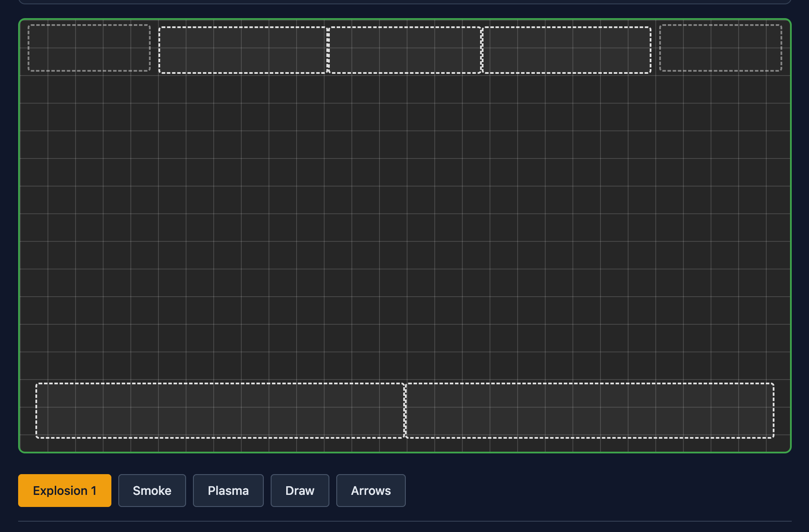Switch to the Plasma effect
This screenshot has width=809, height=532.
(x=228, y=491)
